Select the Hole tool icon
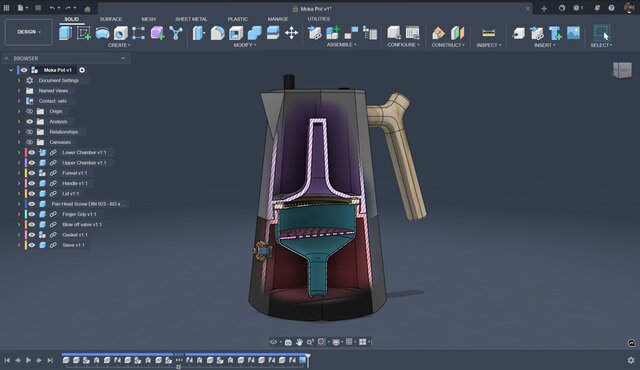Viewport: 640px width, 370px height. click(x=121, y=33)
